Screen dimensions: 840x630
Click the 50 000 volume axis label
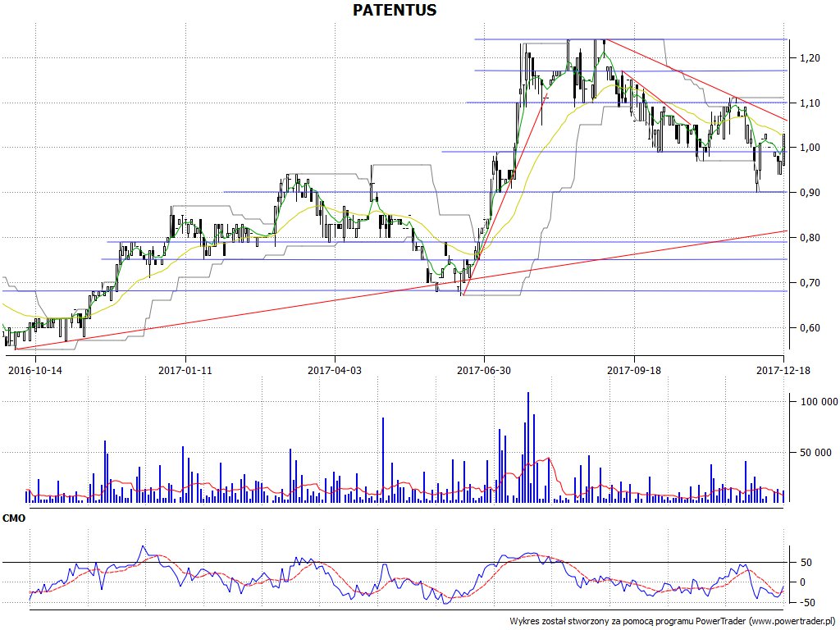click(x=816, y=453)
